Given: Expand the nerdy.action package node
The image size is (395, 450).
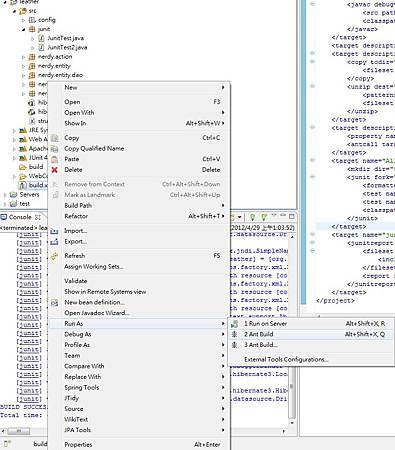Looking at the screenshot, I should (23, 57).
